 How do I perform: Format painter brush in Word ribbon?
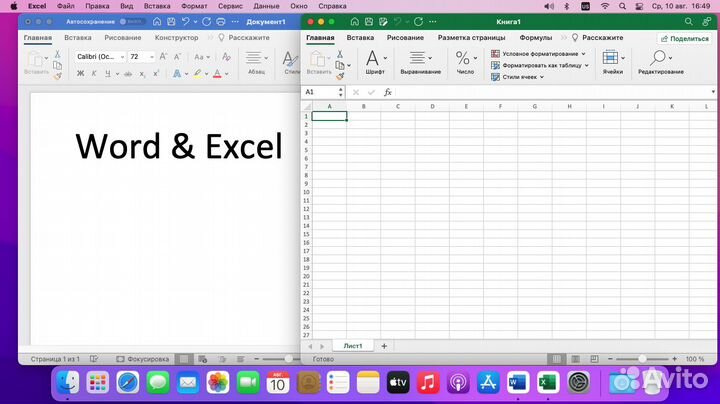58,76
